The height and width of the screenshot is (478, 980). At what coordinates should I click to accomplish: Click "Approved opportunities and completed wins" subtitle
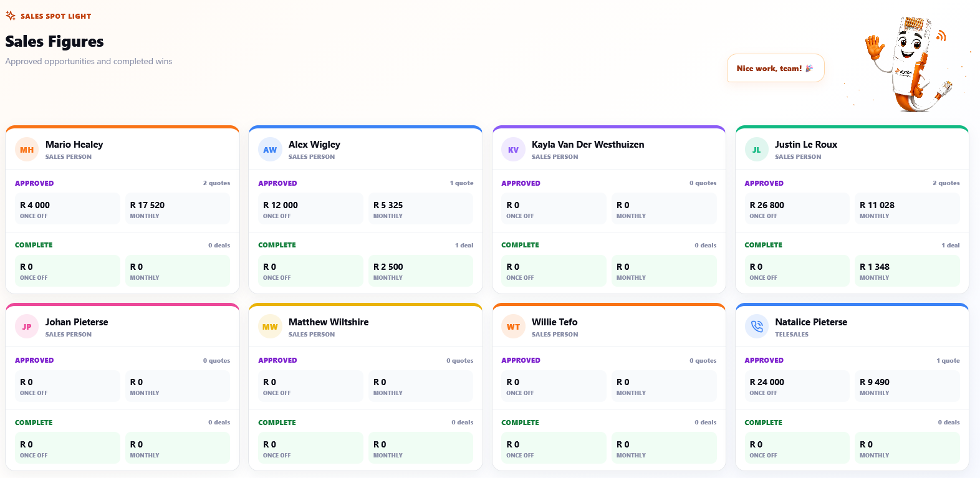tap(89, 62)
